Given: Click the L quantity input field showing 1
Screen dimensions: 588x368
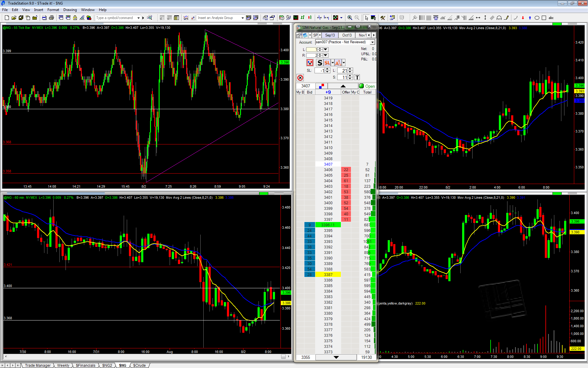Looking at the screenshot, I should point(312,49).
